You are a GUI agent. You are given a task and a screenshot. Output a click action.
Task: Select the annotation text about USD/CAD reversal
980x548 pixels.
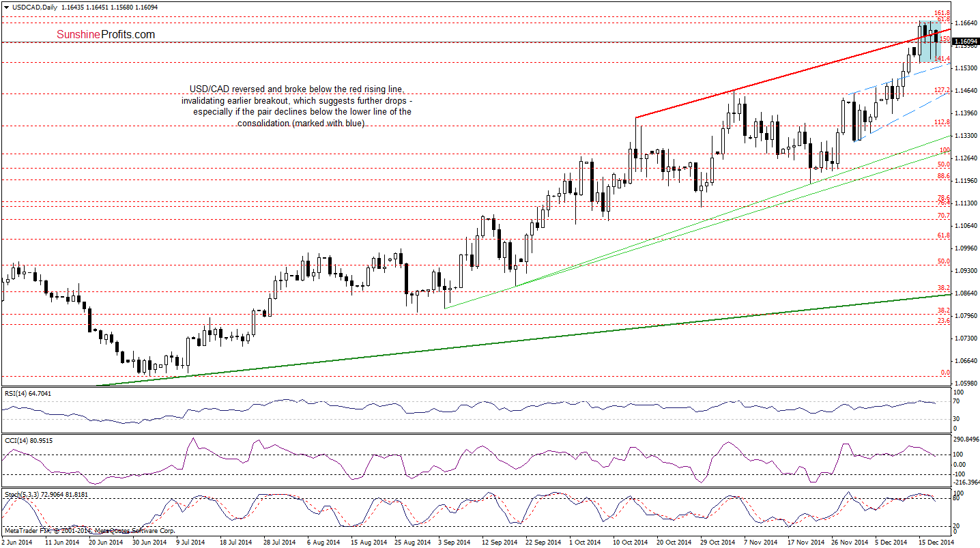(296, 106)
